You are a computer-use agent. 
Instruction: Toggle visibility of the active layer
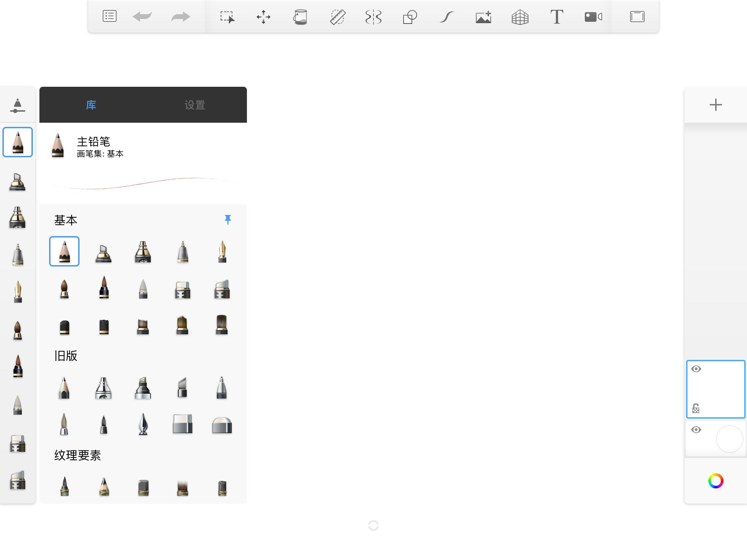pyautogui.click(x=696, y=369)
